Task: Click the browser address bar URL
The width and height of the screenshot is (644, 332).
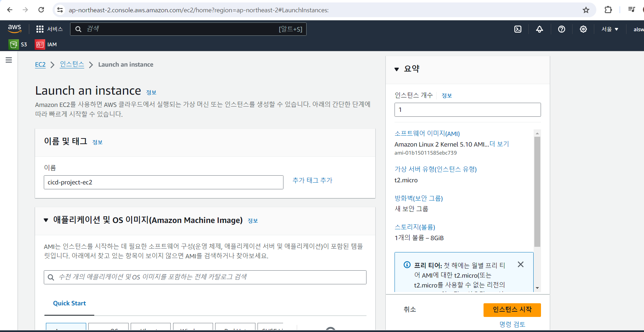Action: click(199, 10)
